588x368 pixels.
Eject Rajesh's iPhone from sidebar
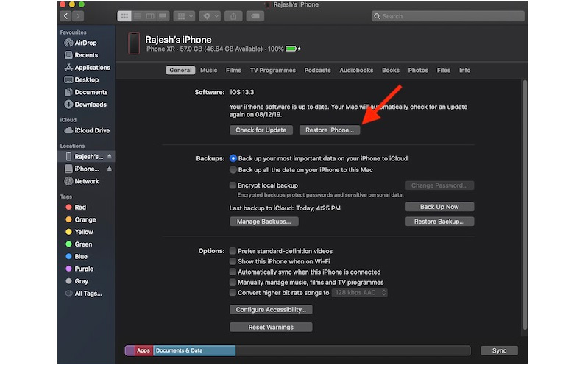click(x=110, y=157)
